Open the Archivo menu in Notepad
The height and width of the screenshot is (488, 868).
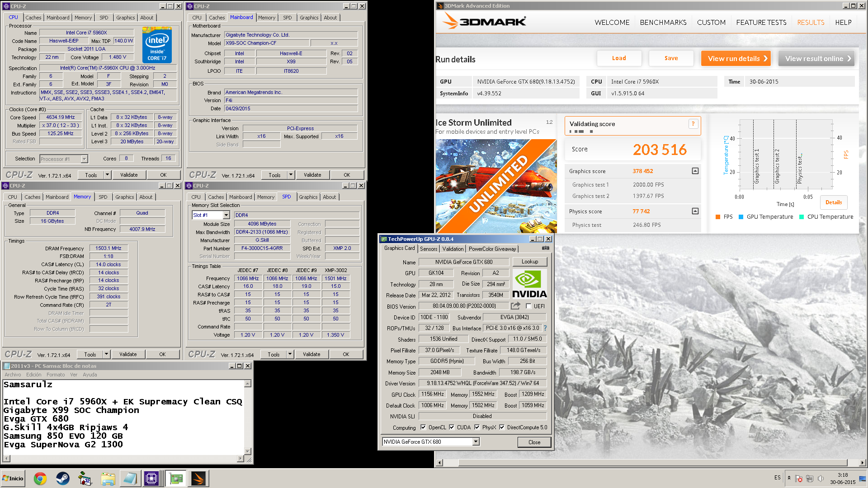click(x=13, y=375)
